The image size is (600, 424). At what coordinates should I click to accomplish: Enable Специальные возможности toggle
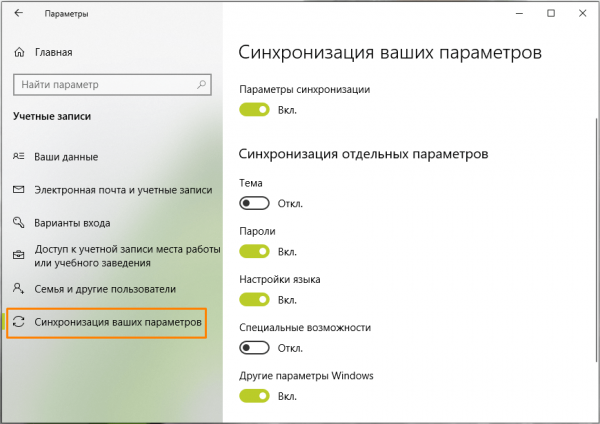[x=254, y=348]
